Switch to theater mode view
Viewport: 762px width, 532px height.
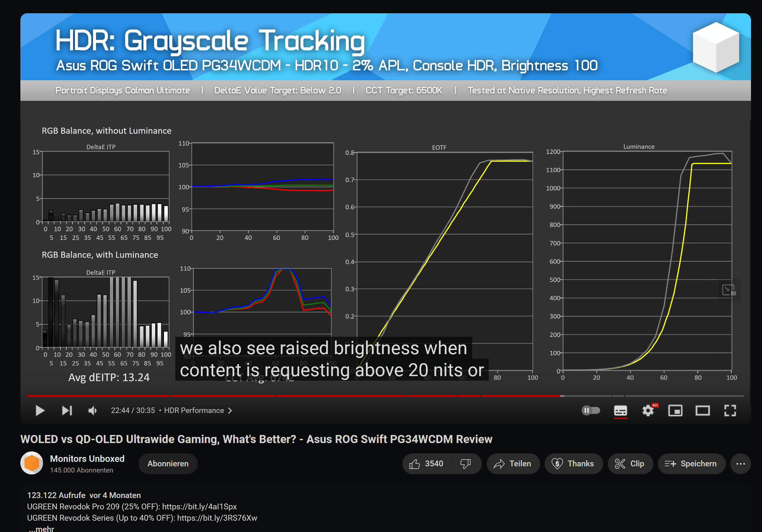coord(702,410)
